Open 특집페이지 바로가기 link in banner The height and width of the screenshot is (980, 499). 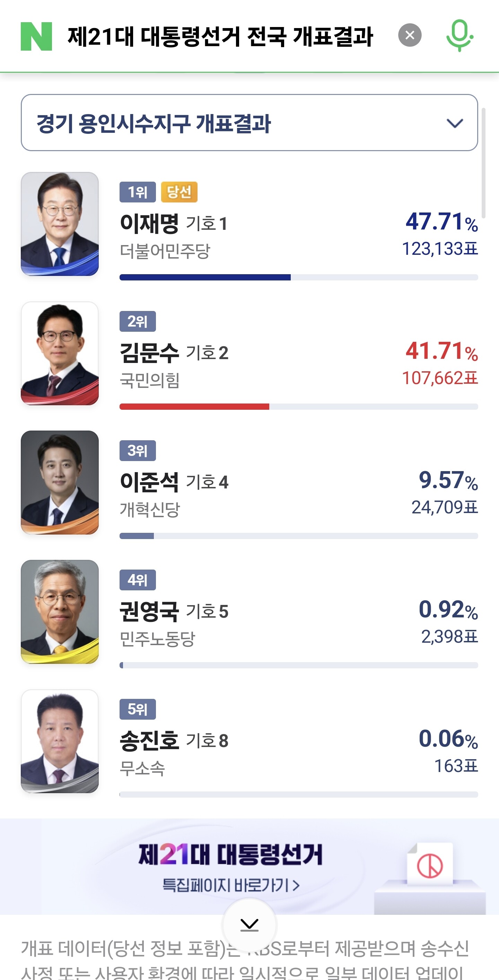pyautogui.click(x=231, y=885)
